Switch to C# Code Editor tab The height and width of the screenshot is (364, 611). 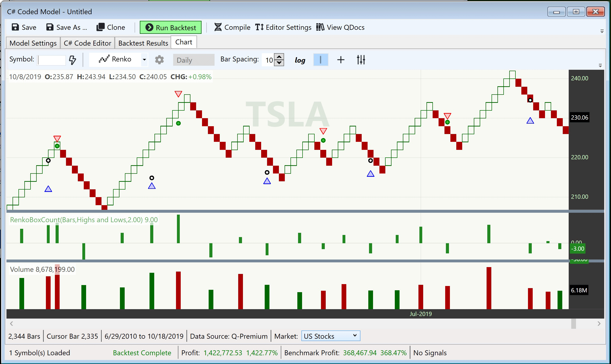point(87,43)
